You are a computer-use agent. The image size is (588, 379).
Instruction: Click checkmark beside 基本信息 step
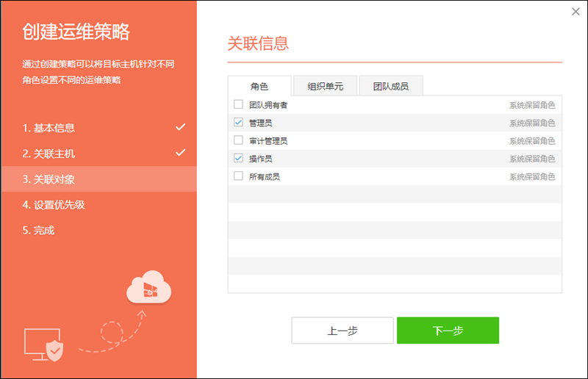click(180, 128)
